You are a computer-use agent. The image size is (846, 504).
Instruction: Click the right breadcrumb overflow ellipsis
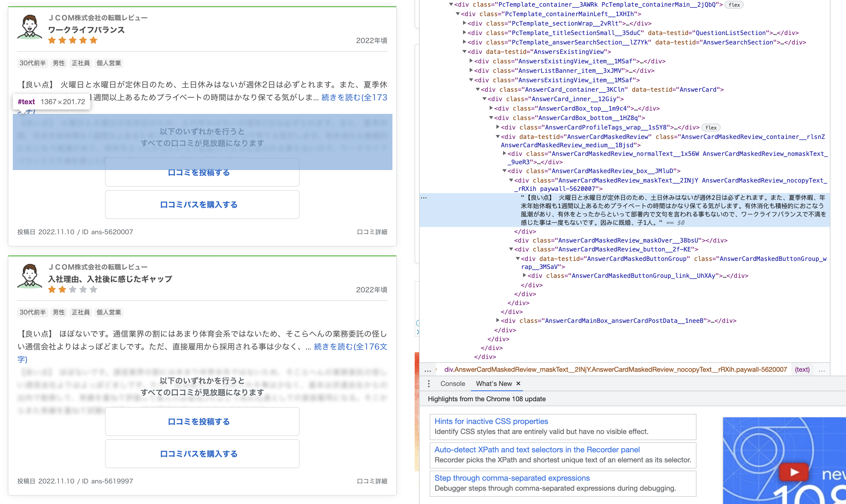coord(822,370)
